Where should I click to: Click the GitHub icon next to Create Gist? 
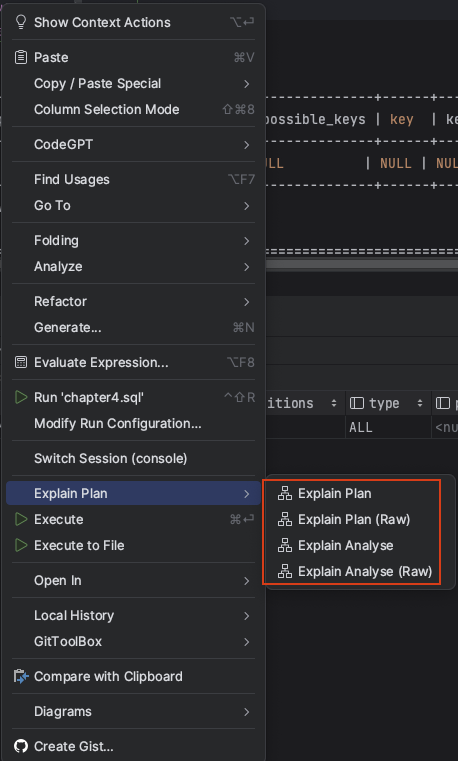21,746
